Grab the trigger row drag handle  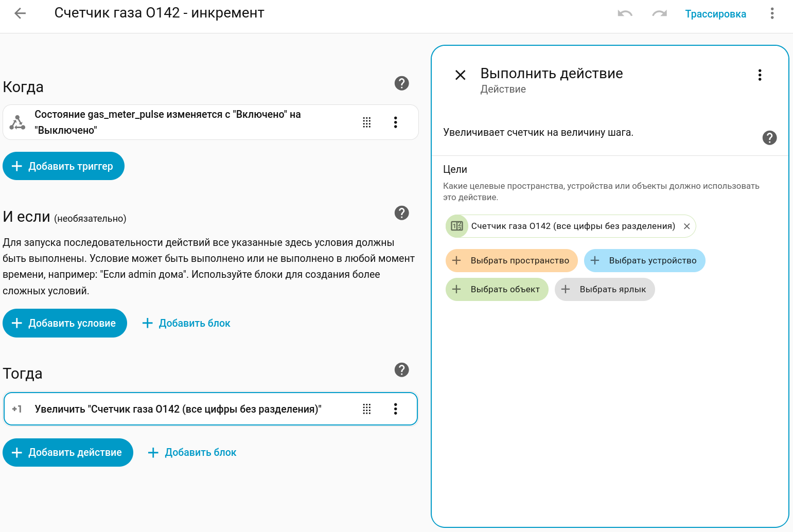(366, 122)
